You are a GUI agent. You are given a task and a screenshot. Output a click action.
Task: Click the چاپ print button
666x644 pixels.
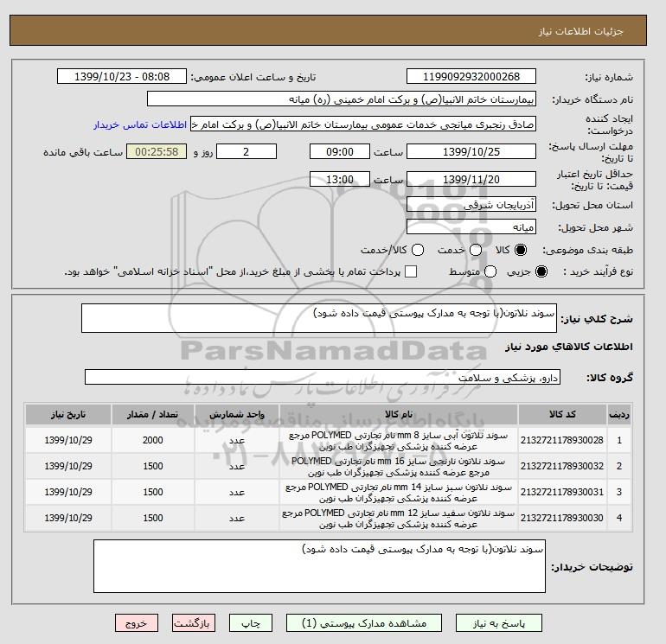coord(251,623)
